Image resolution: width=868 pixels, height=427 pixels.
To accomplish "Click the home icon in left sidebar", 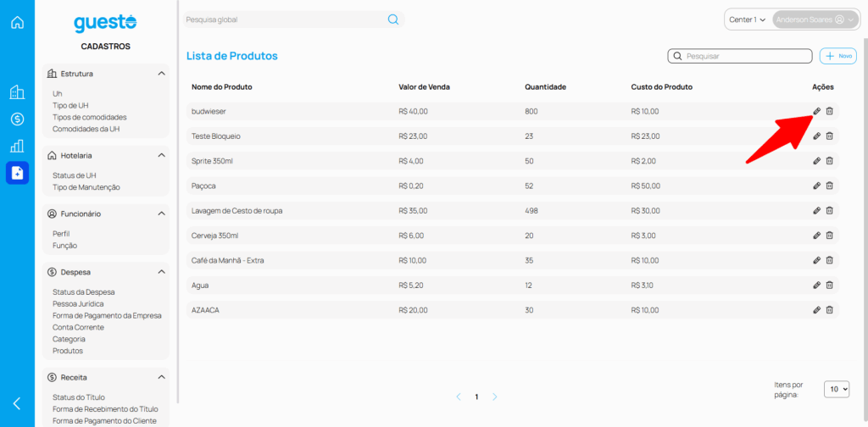I will tap(17, 22).
